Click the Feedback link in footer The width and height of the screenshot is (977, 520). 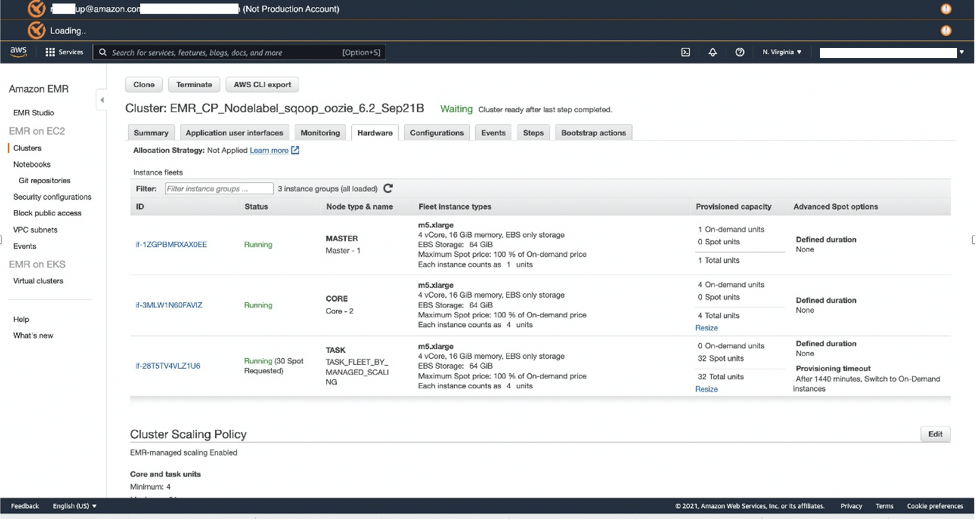pyautogui.click(x=25, y=506)
